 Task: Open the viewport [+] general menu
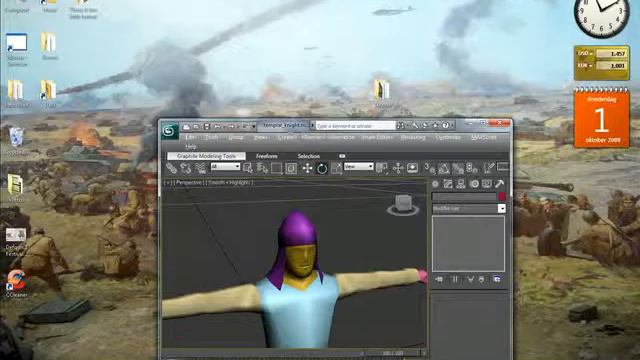(167, 182)
